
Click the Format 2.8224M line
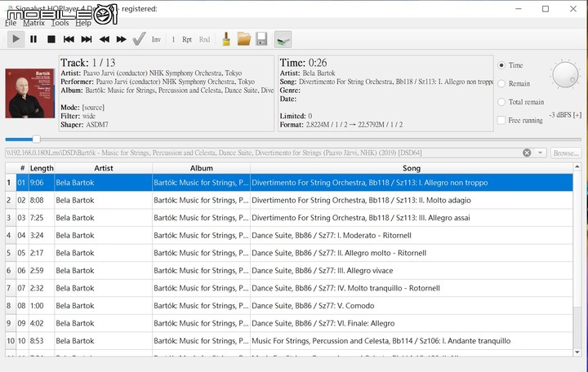(341, 125)
